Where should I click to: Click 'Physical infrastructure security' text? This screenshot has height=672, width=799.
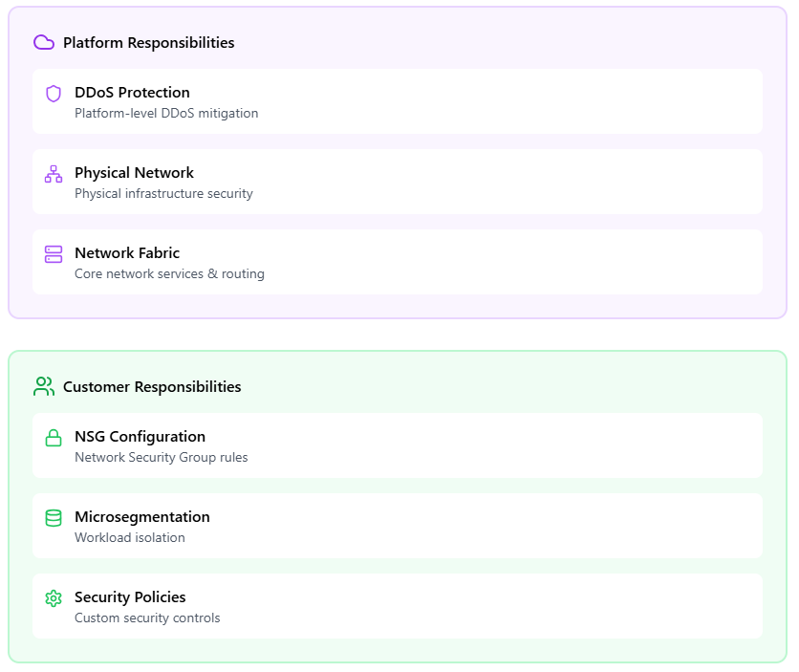(163, 194)
